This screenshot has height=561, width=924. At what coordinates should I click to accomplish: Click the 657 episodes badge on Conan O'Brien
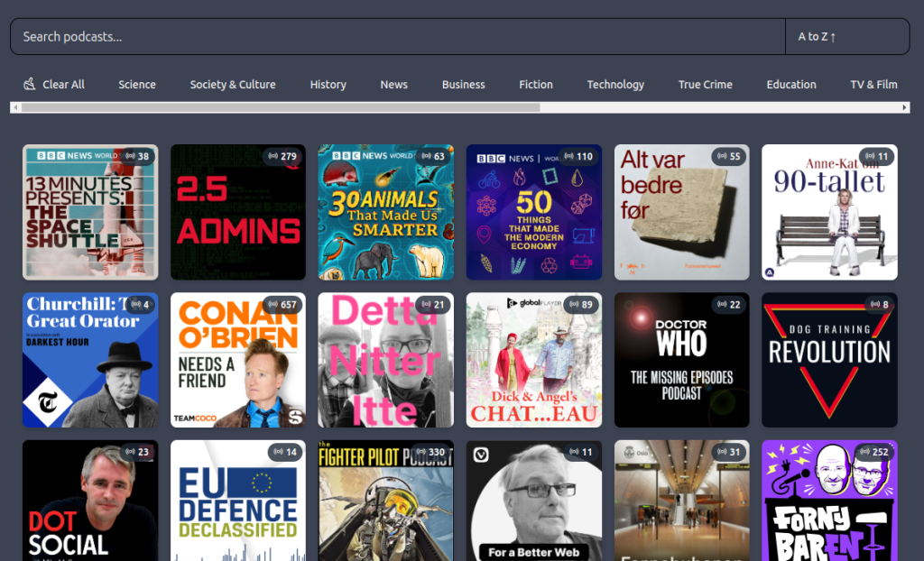pos(281,305)
